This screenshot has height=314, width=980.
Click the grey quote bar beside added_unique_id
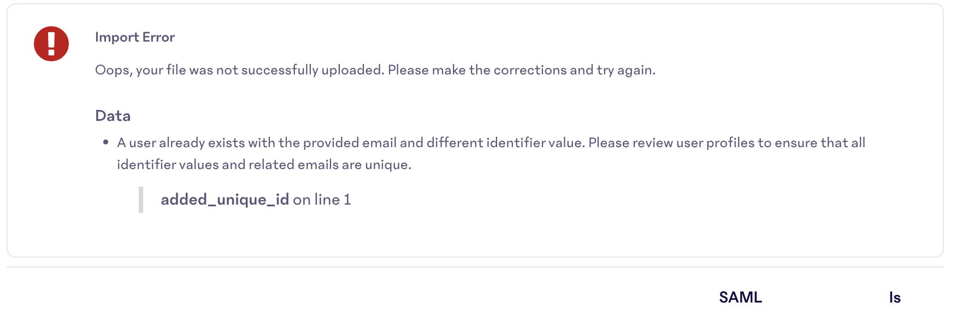click(x=141, y=200)
